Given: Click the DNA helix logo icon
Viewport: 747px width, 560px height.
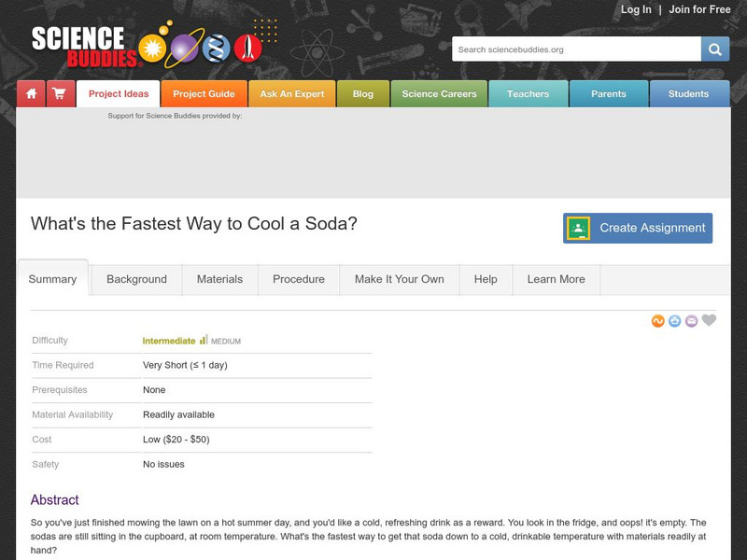Looking at the screenshot, I should (x=217, y=49).
